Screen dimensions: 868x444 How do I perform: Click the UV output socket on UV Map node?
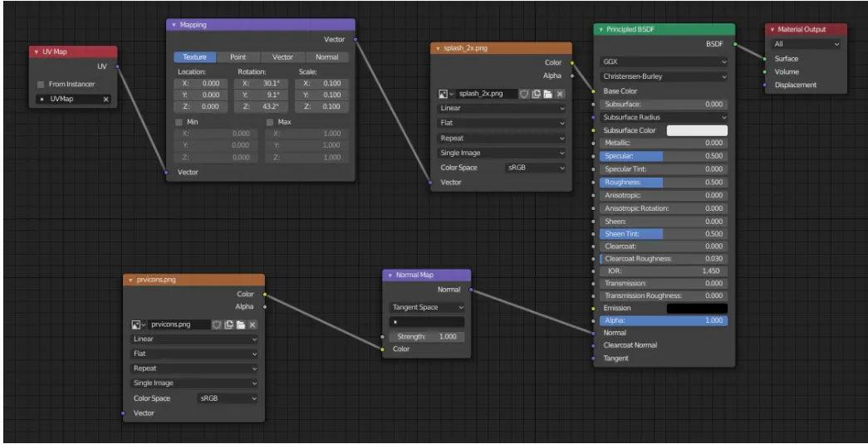(x=117, y=66)
